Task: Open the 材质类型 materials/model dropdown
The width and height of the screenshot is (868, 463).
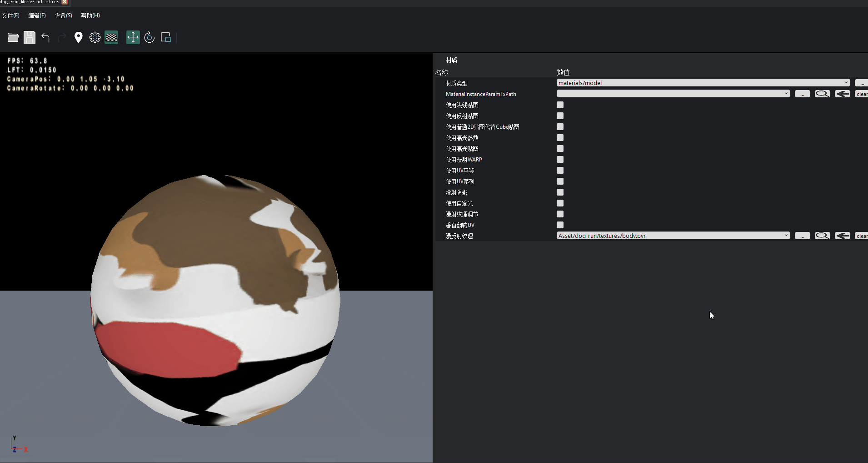Action: [x=703, y=83]
